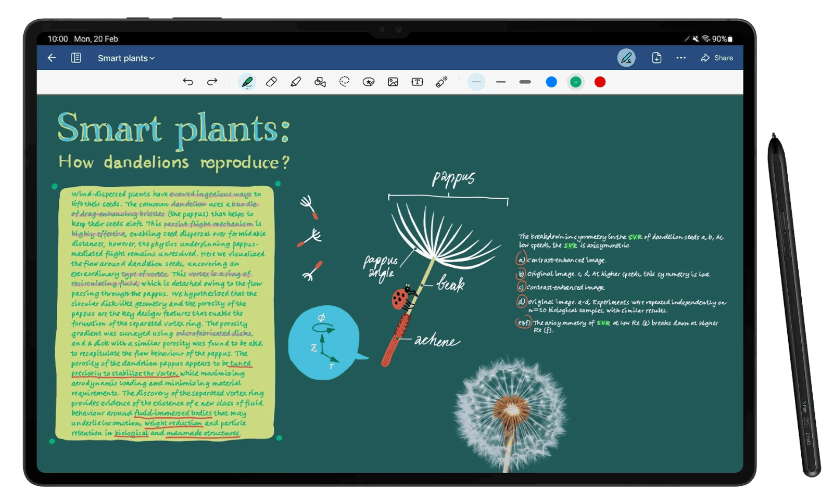
Task: Select the laser pointer tool
Action: (x=441, y=82)
